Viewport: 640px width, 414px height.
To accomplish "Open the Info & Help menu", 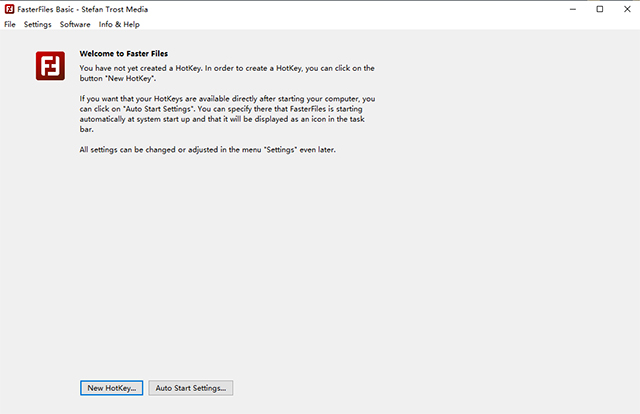I will pos(119,24).
